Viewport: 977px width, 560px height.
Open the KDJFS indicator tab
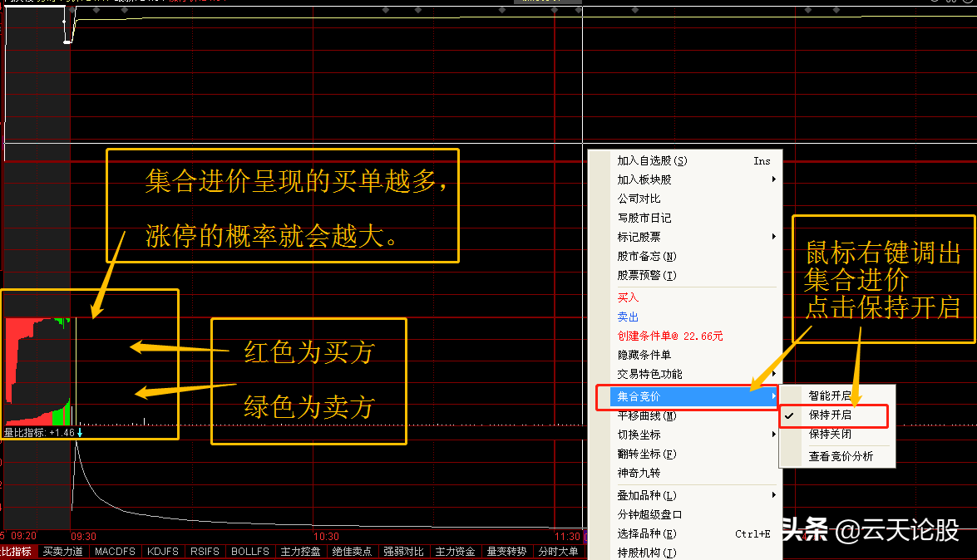tap(163, 552)
